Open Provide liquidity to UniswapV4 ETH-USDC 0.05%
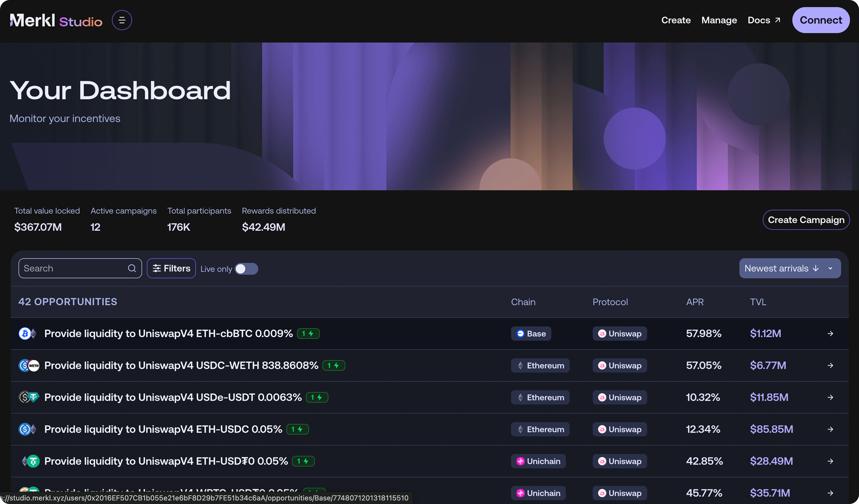The height and width of the screenshot is (504, 859). (x=163, y=429)
